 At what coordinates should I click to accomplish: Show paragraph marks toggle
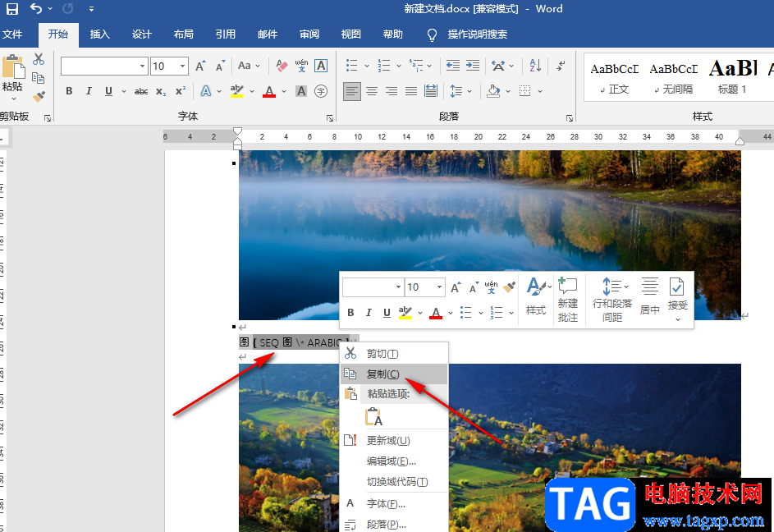(x=561, y=65)
